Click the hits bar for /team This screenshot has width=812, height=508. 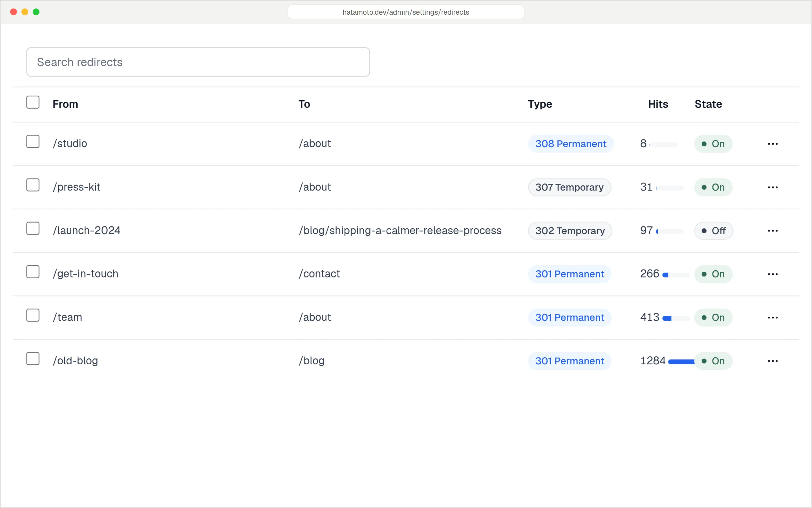(x=676, y=319)
